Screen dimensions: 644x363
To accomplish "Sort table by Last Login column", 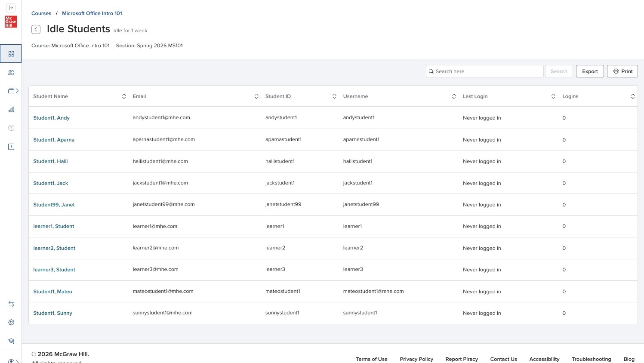I will (x=553, y=96).
